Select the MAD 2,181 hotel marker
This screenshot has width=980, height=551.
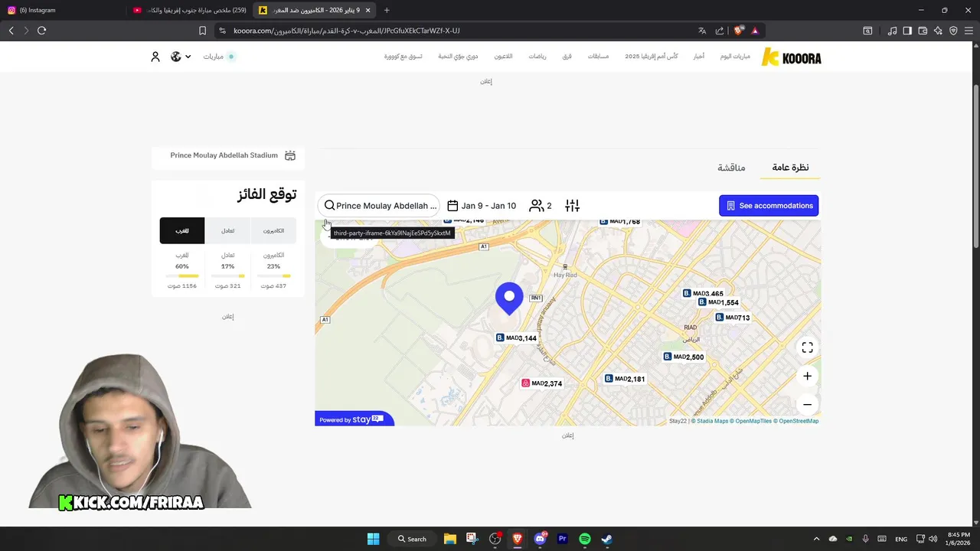point(625,379)
